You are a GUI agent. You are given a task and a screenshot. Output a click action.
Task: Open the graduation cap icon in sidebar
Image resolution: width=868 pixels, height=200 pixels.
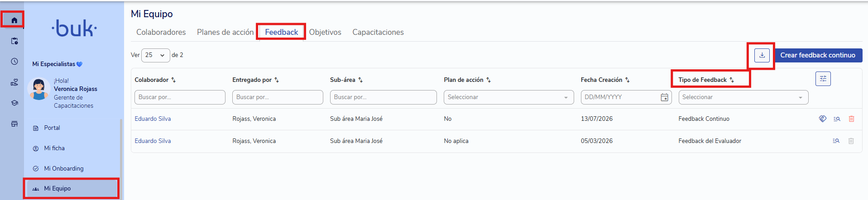pos(14,103)
